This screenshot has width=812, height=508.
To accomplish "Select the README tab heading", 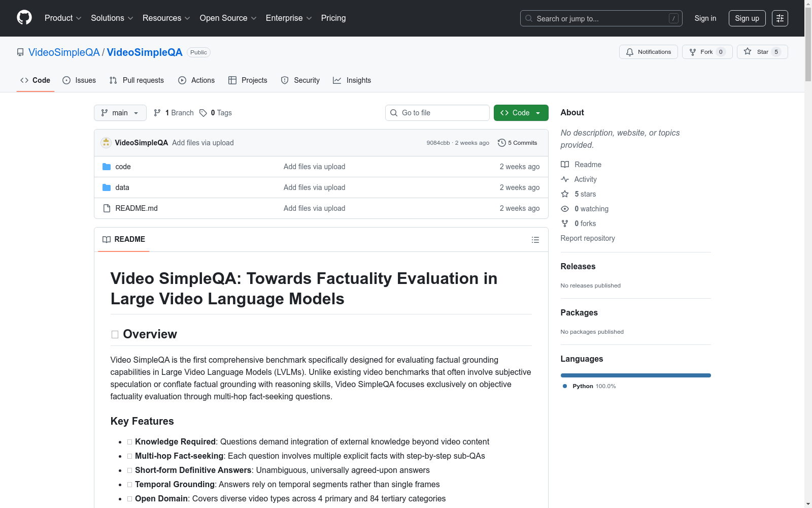I will (124, 239).
